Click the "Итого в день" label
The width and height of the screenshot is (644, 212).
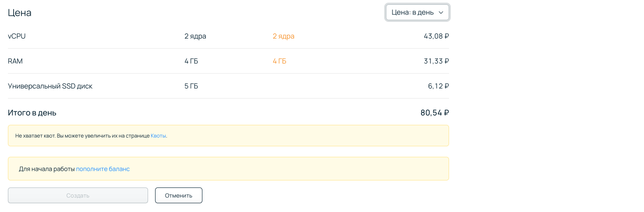click(32, 113)
